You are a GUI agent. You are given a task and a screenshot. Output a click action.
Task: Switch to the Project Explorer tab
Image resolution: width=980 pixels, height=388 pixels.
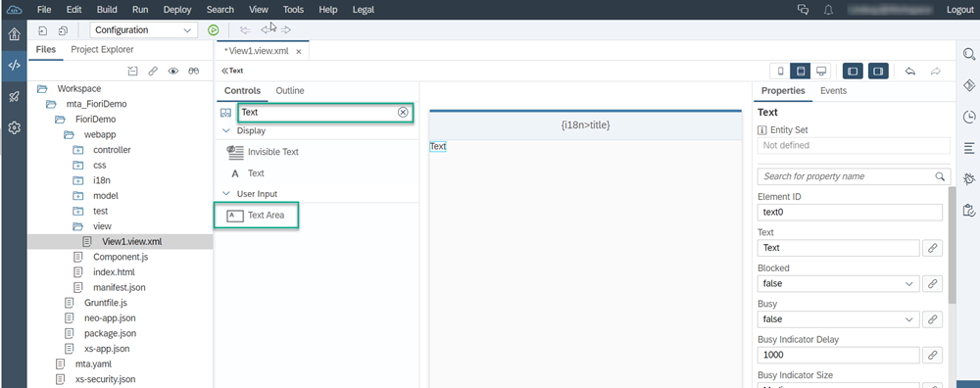coord(102,49)
